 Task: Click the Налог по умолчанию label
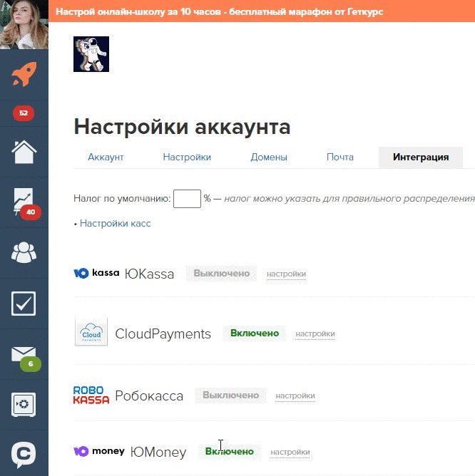coord(122,199)
